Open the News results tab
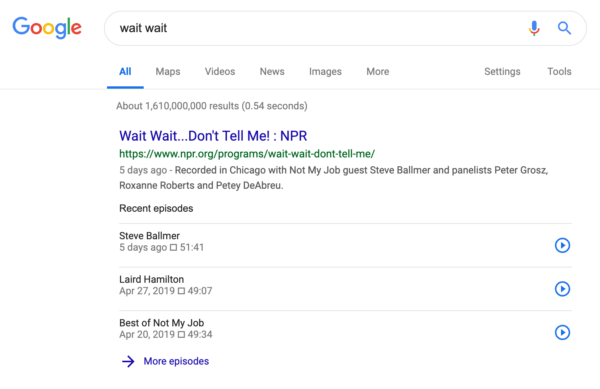 (272, 72)
